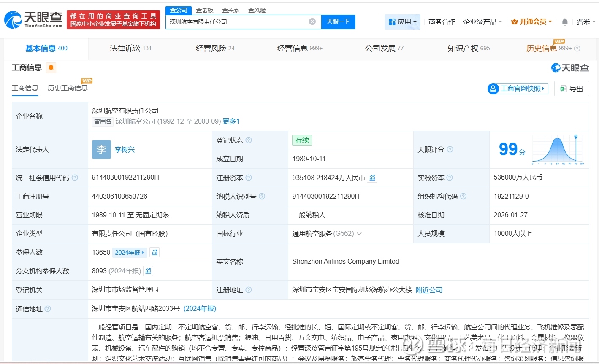Image resolution: width=599 pixels, height=364 pixels.
Task: Open the 李树兴 legal representative link
Action: pos(125,150)
